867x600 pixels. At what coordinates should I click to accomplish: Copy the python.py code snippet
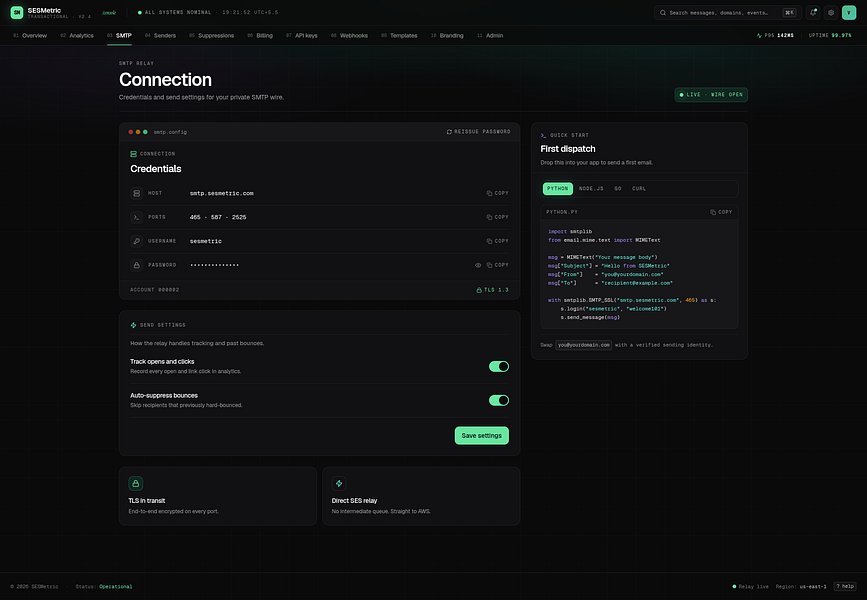[x=721, y=212]
